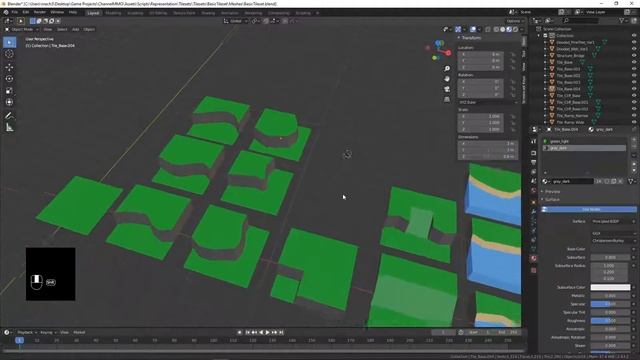Add a material slot with plus
Screen dimensions: 640x360
coord(634,140)
